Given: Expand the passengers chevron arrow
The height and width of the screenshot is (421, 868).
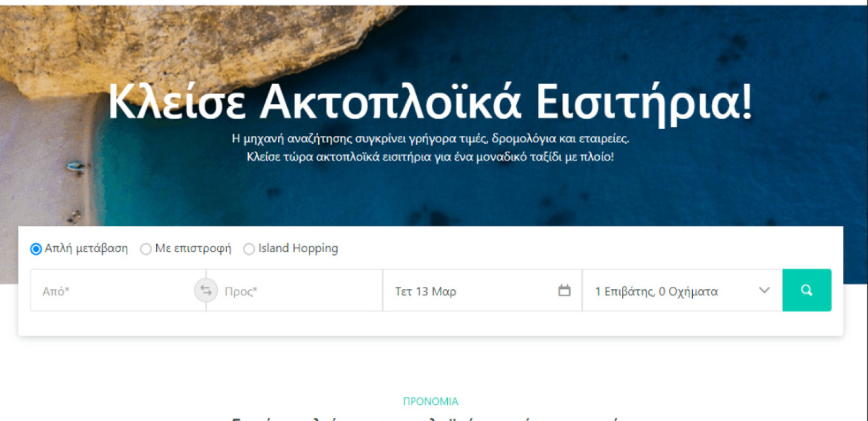Looking at the screenshot, I should point(764,290).
